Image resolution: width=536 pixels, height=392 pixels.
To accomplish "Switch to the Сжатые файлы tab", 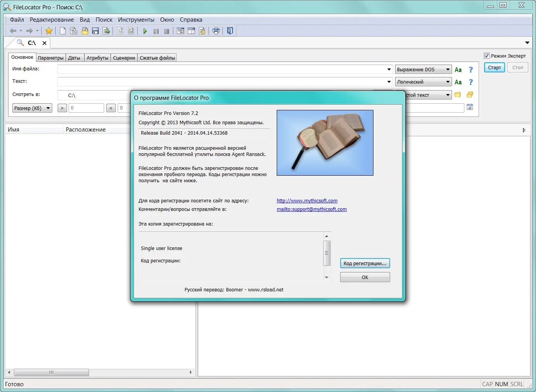I will 158,58.
